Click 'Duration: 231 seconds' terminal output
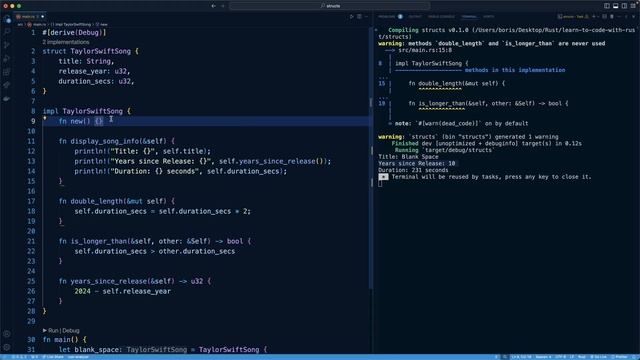This screenshot has width=640, height=360. [413, 170]
